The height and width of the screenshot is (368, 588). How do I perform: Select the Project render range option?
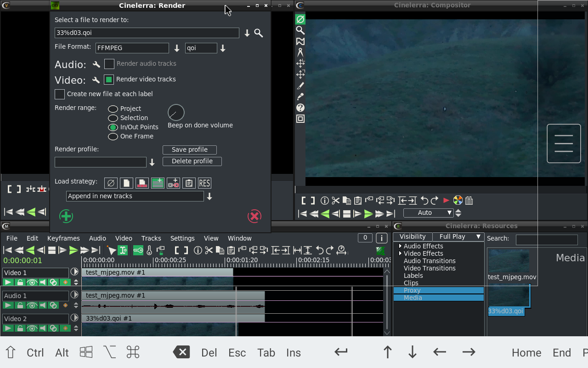click(113, 109)
